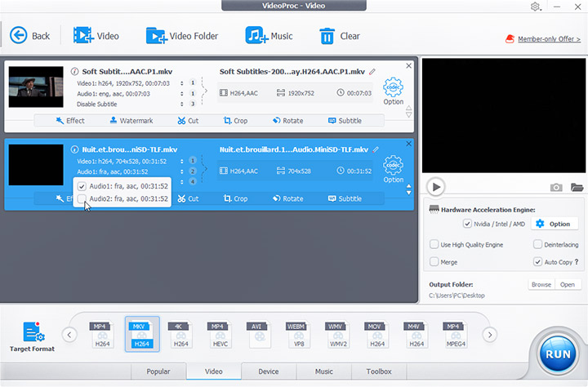Image resolution: width=588 pixels, height=387 pixels.
Task: Select first MP4 H264 format
Action: click(102, 335)
